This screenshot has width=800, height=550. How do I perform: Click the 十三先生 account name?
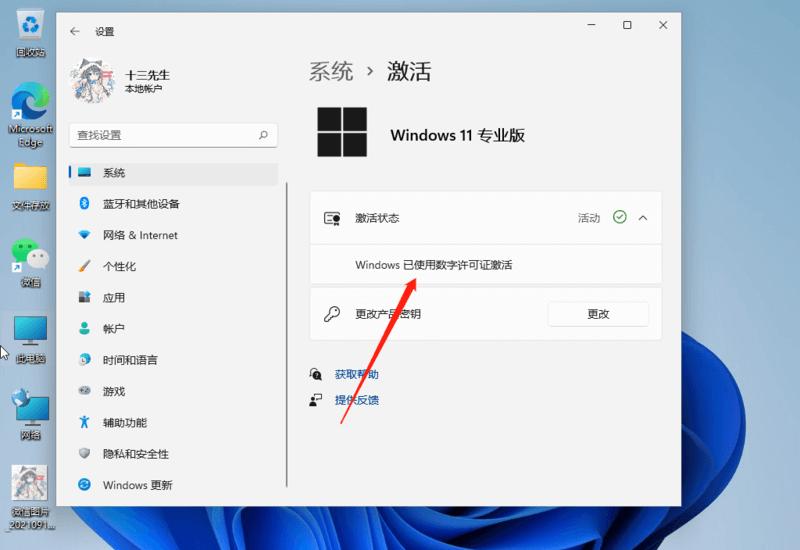(x=147, y=76)
